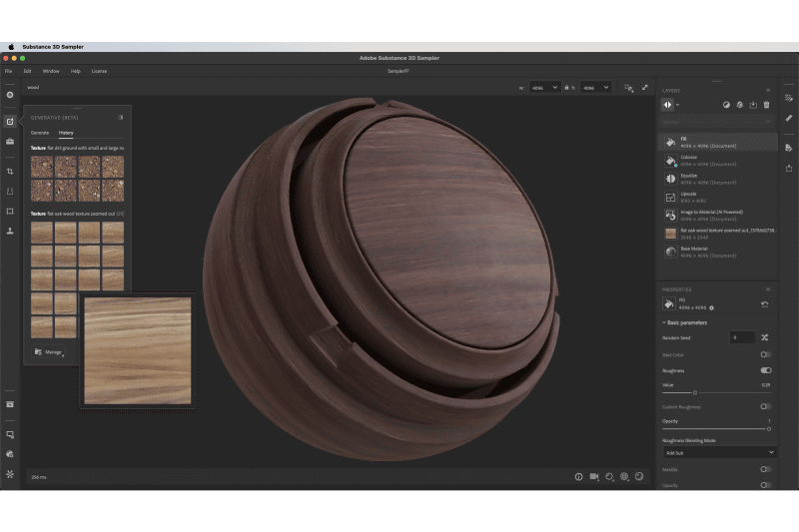Open the layer blend mode dropdown in Layers
The height and width of the screenshot is (532, 799).
716,122
